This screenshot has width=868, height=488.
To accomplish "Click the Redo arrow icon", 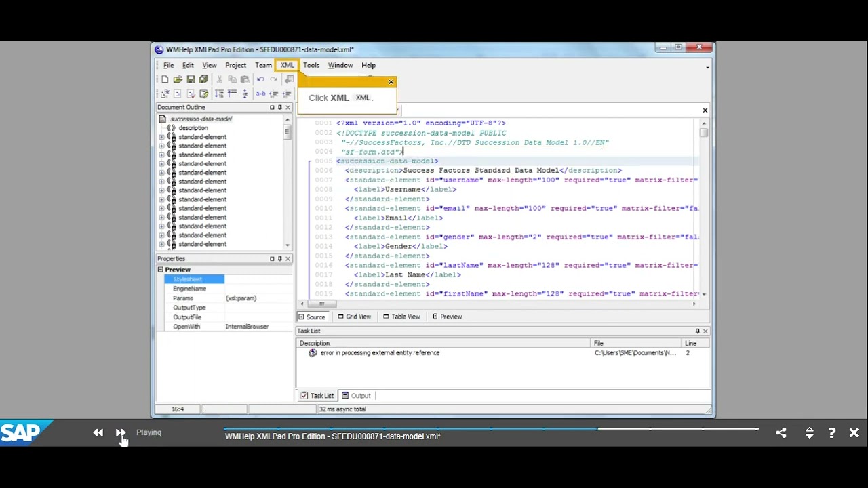I will click(x=273, y=79).
